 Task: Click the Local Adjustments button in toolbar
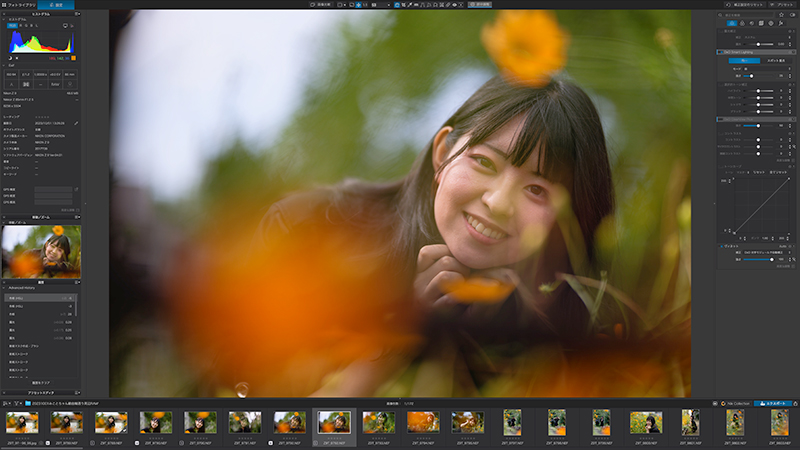[x=480, y=5]
